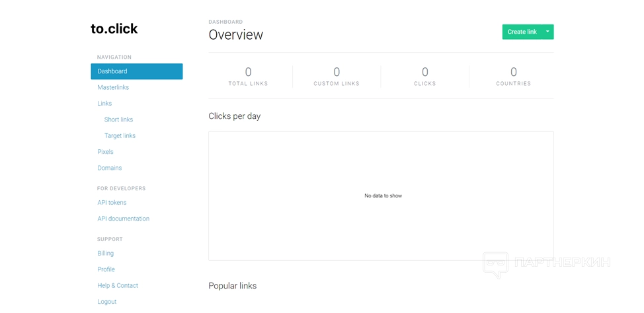Screen dimensions: 644x313
Task: Click Logout in the sidebar
Action: 107,302
